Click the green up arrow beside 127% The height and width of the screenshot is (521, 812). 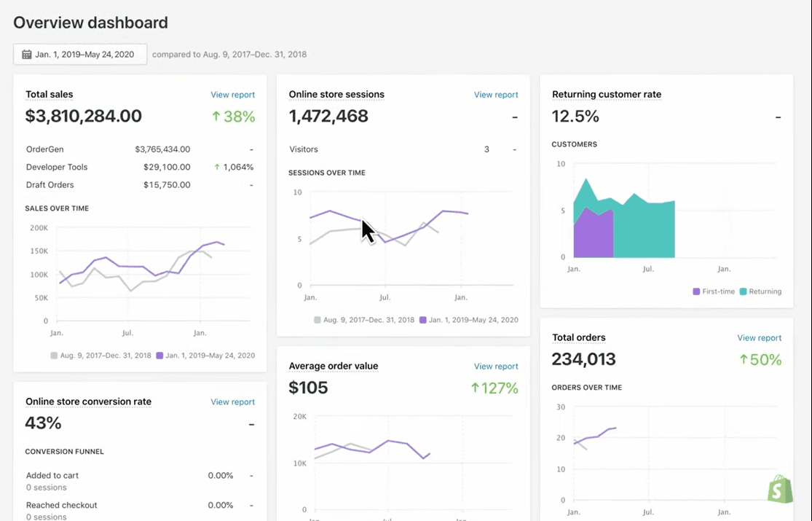pyautogui.click(x=475, y=388)
